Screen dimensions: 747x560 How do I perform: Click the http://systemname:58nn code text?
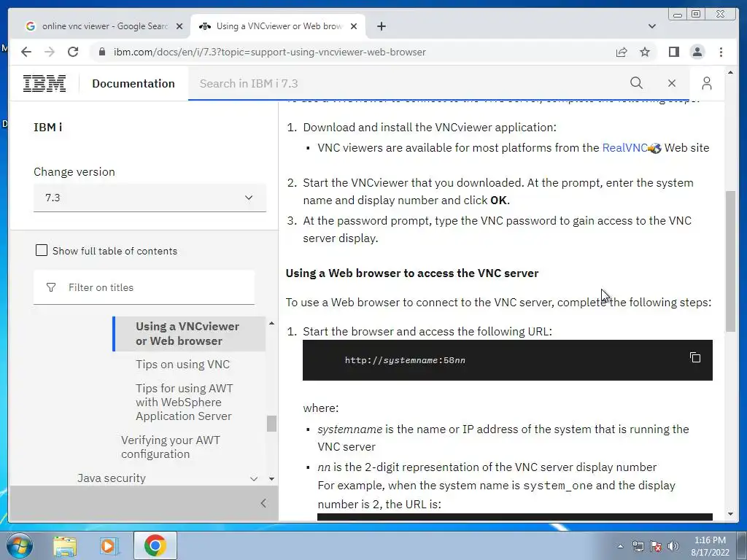click(405, 360)
